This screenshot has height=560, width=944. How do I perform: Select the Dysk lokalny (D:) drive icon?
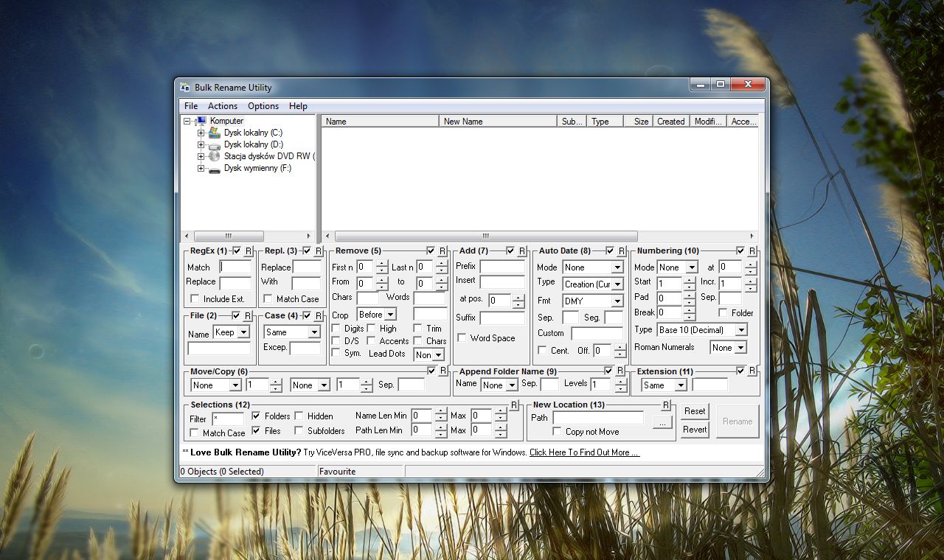point(214,145)
